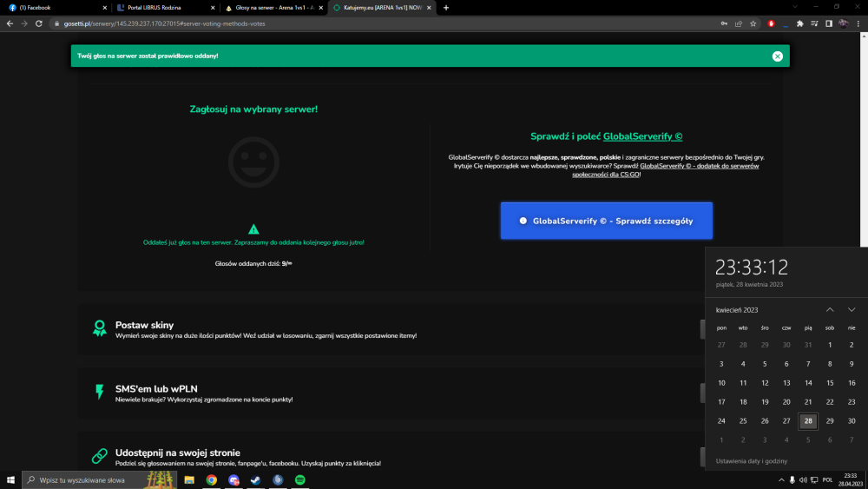This screenshot has height=489, width=868.
Task: Open the red ad blocker extension
Action: 771,23
